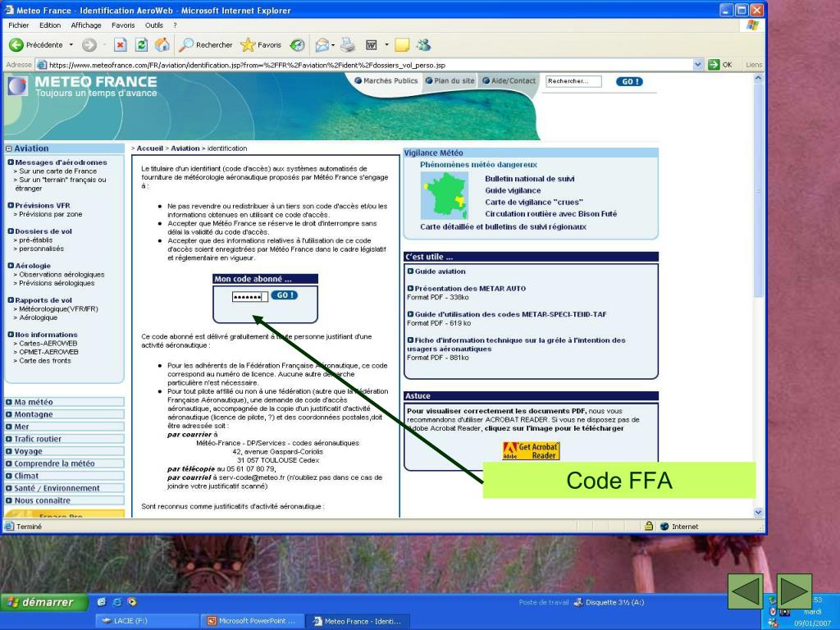
Task: Open Prévisions par zone link
Action: [50, 214]
